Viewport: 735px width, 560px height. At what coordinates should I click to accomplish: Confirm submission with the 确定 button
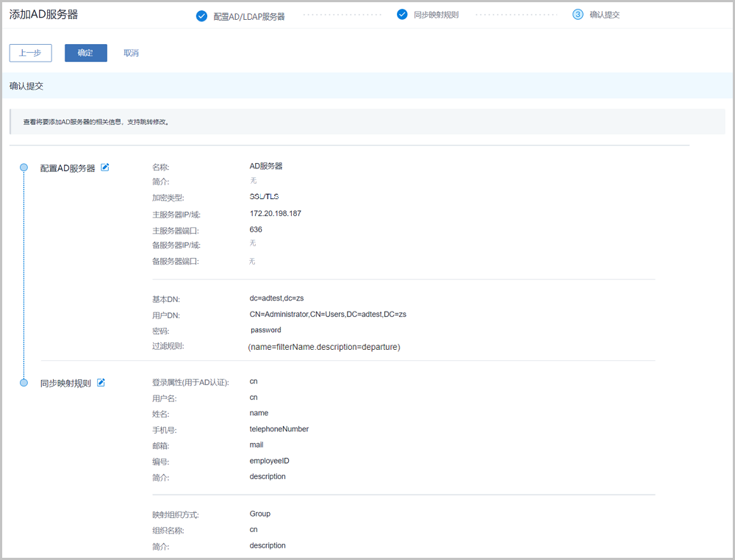(86, 53)
